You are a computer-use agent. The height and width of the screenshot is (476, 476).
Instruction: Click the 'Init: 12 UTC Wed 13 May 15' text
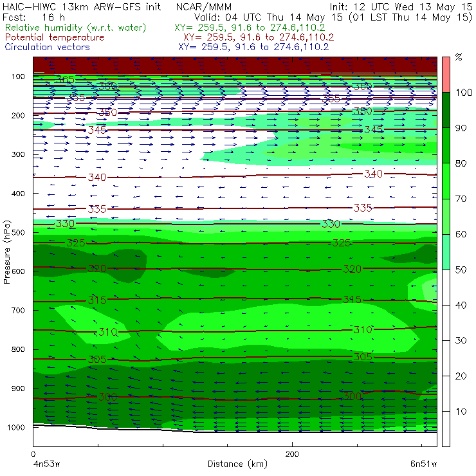point(401,6)
